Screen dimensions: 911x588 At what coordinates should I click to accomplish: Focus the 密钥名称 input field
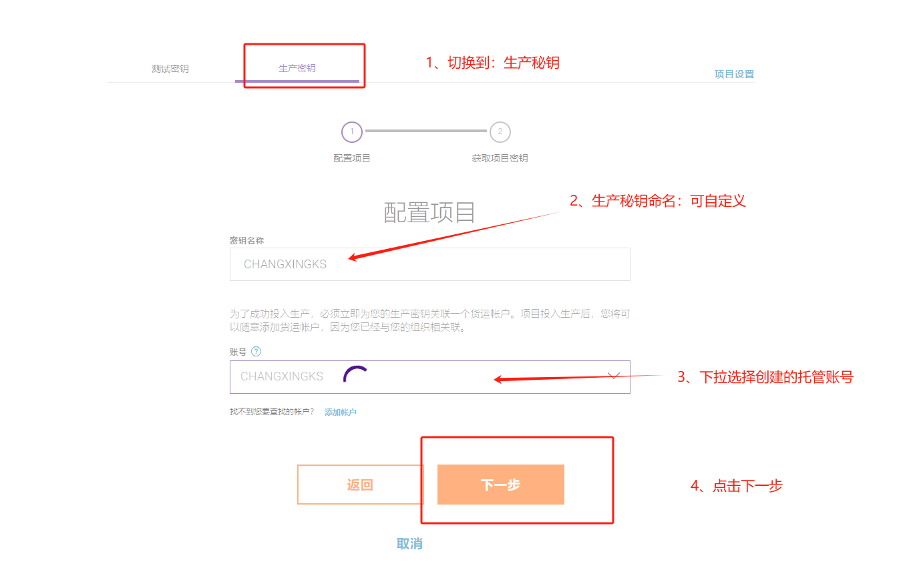[429, 264]
